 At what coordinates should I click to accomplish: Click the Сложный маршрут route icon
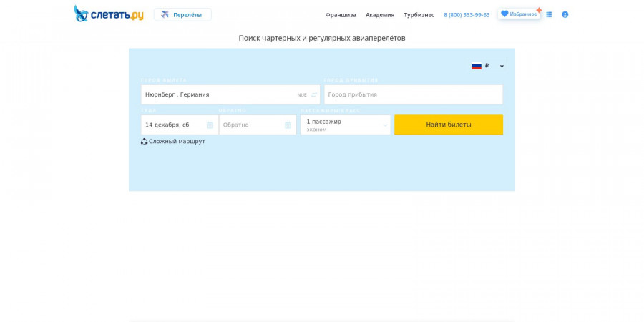(144, 141)
